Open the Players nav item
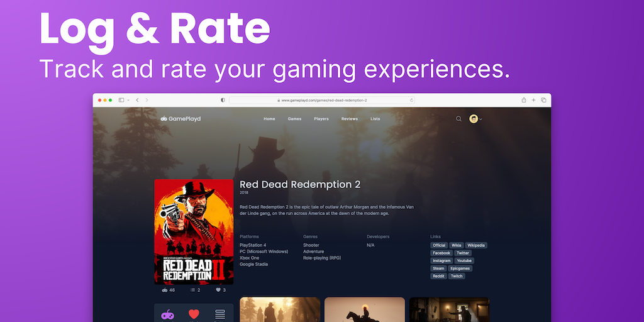This screenshot has width=644, height=322. [x=321, y=119]
